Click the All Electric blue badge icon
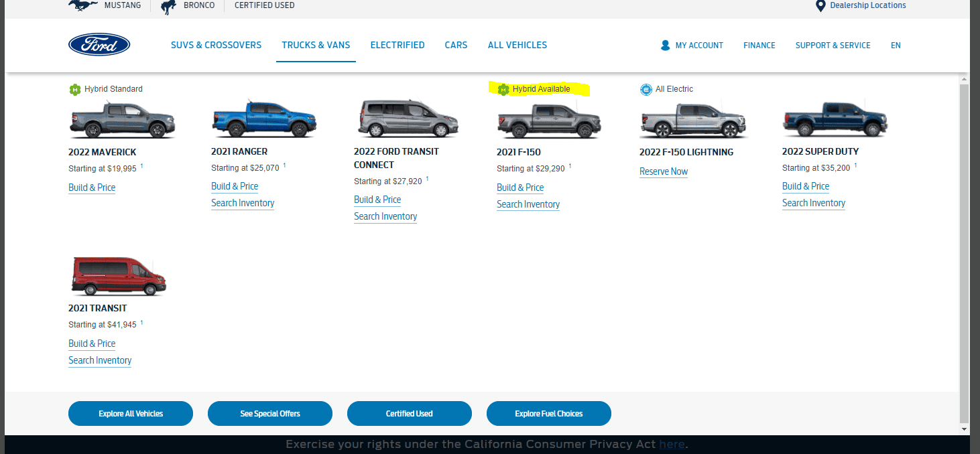 646,90
